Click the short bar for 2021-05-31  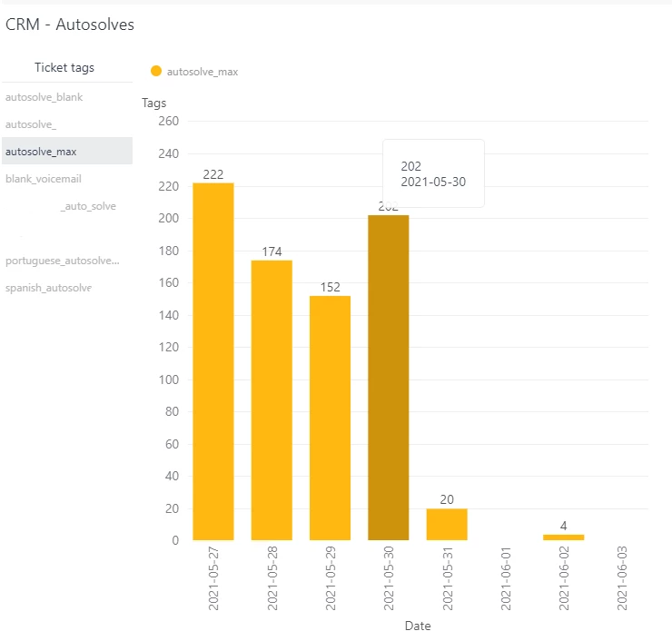click(x=447, y=525)
